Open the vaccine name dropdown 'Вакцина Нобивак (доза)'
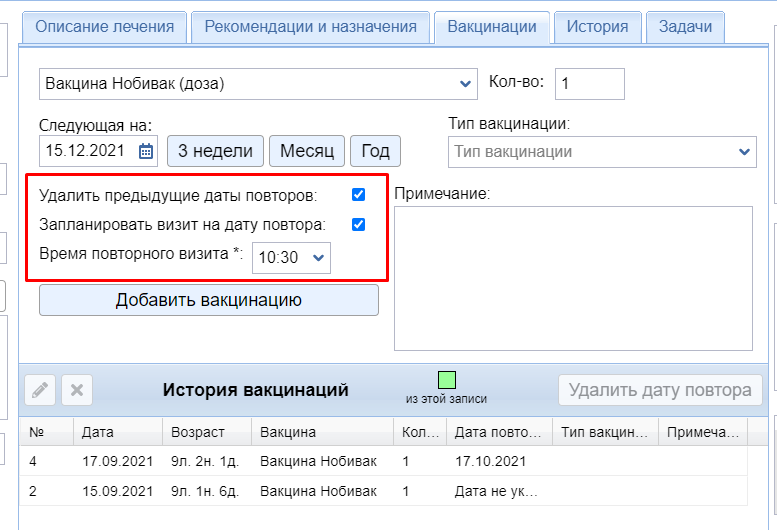Screen dimensions: 777x530 (x=258, y=84)
